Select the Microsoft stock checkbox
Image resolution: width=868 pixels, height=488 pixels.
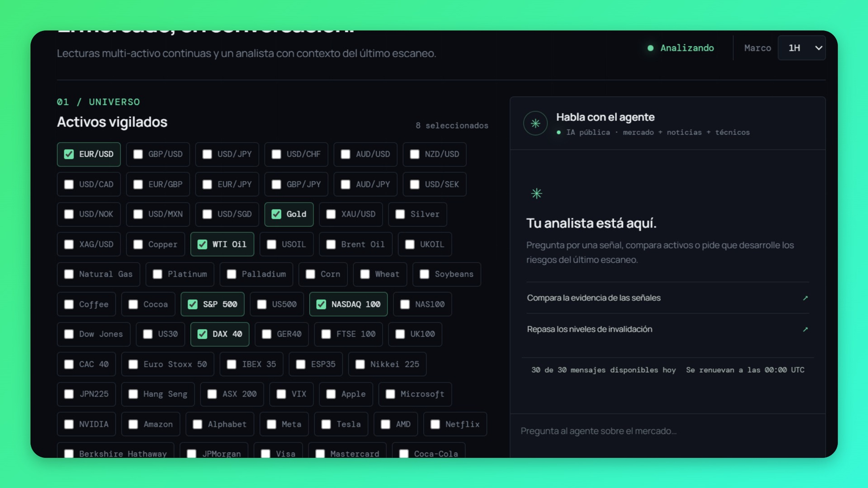pyautogui.click(x=390, y=394)
